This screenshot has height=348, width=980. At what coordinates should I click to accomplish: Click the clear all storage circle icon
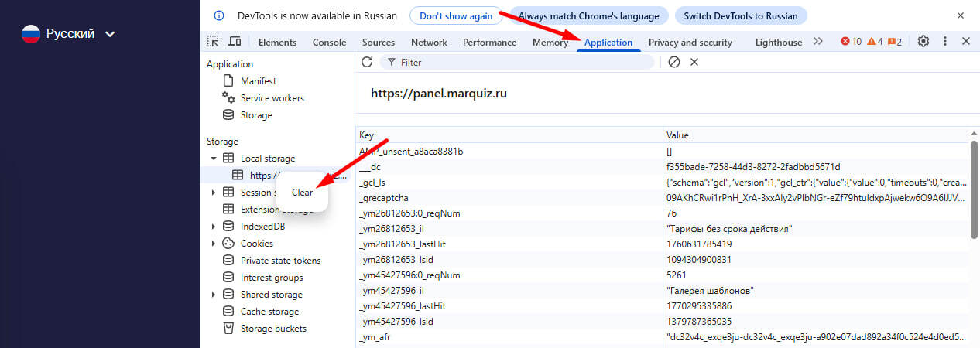pyautogui.click(x=674, y=62)
